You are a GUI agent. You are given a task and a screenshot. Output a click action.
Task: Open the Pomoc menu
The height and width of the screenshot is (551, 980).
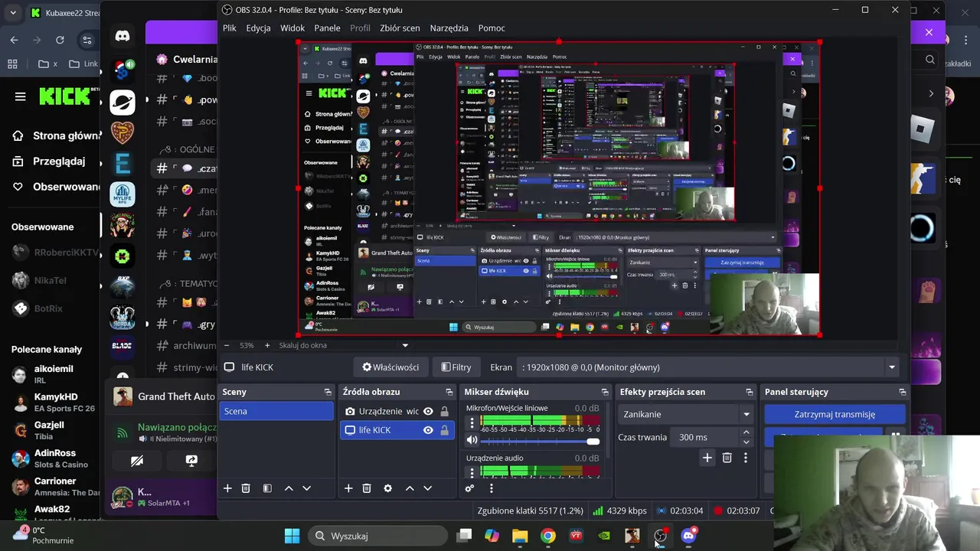coord(492,28)
